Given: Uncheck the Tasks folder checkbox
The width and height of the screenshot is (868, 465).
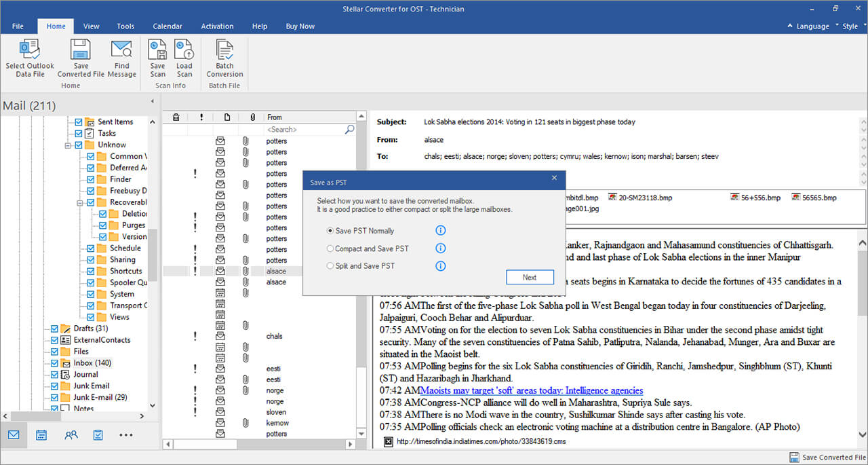Looking at the screenshot, I should tap(79, 134).
